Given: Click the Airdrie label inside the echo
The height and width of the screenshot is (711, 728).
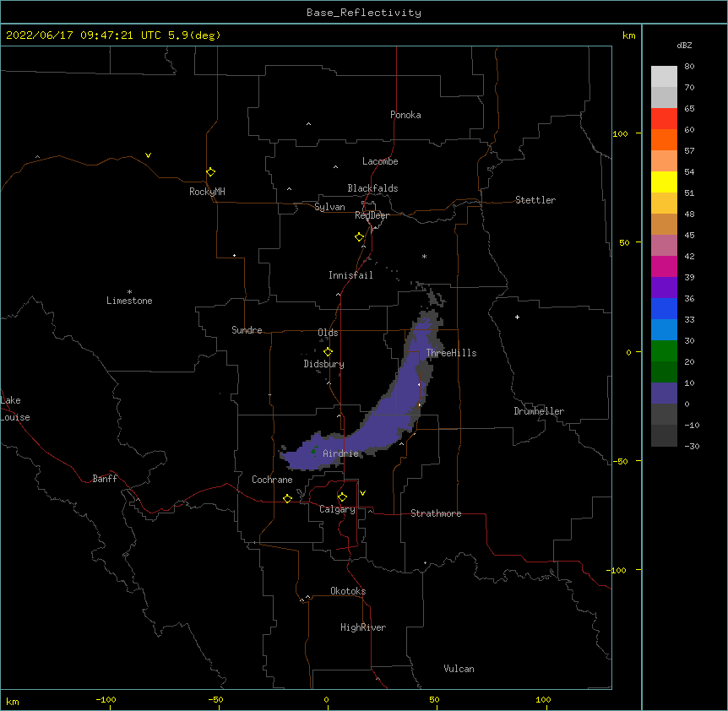Looking at the screenshot, I should [341, 453].
